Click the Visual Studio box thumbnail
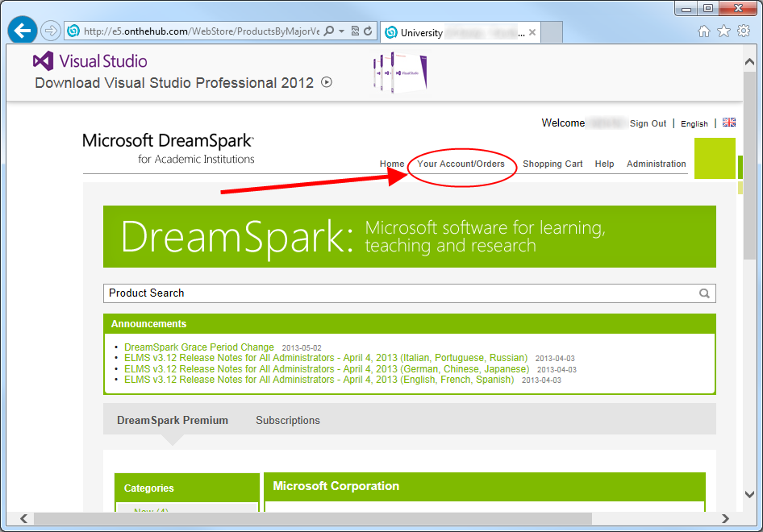Image resolution: width=763 pixels, height=532 pixels. pyautogui.click(x=400, y=73)
